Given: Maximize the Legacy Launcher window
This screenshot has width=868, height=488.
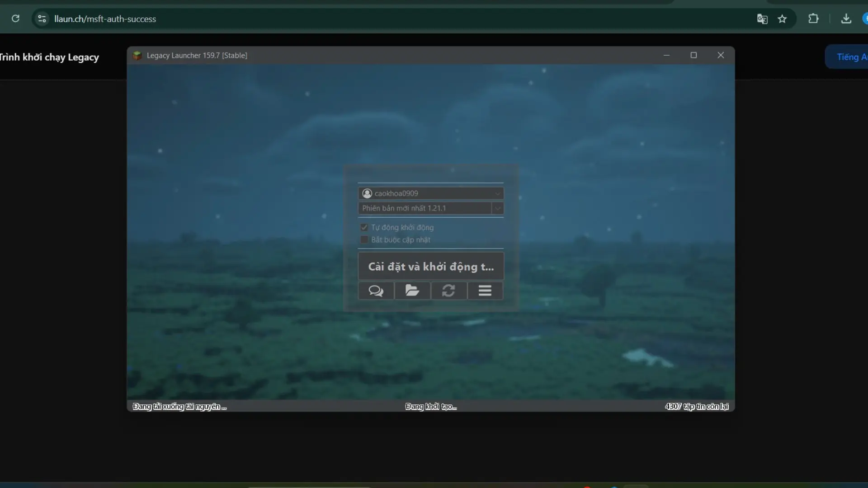Looking at the screenshot, I should [x=693, y=55].
